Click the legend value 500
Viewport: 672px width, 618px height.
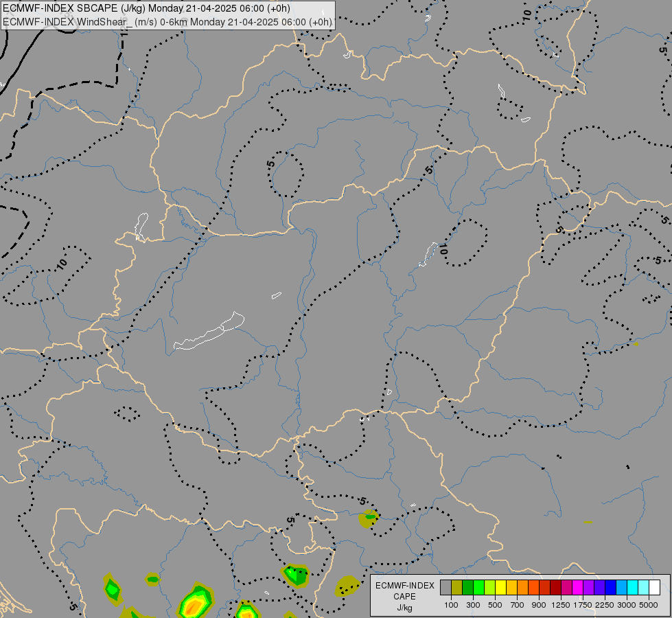pos(495,605)
